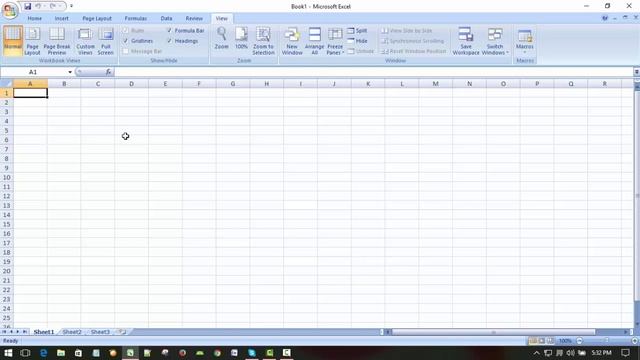The width and height of the screenshot is (640, 360).
Task: Open Windows Start menu
Action: [x=8, y=353]
